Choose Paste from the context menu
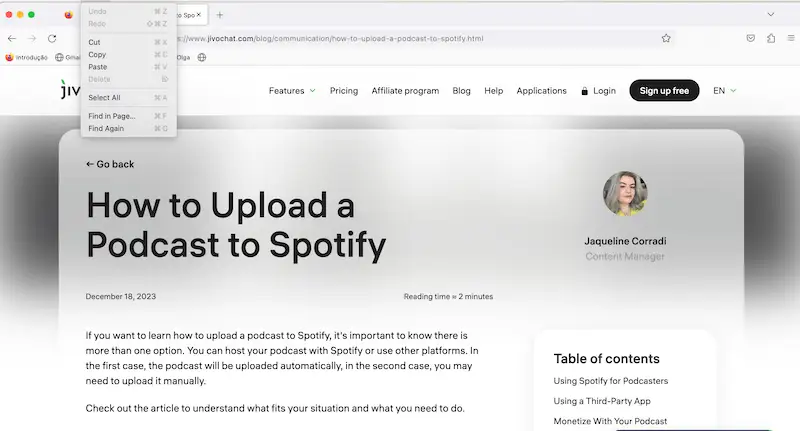Screen dimensions: 800x431 [x=98, y=67]
